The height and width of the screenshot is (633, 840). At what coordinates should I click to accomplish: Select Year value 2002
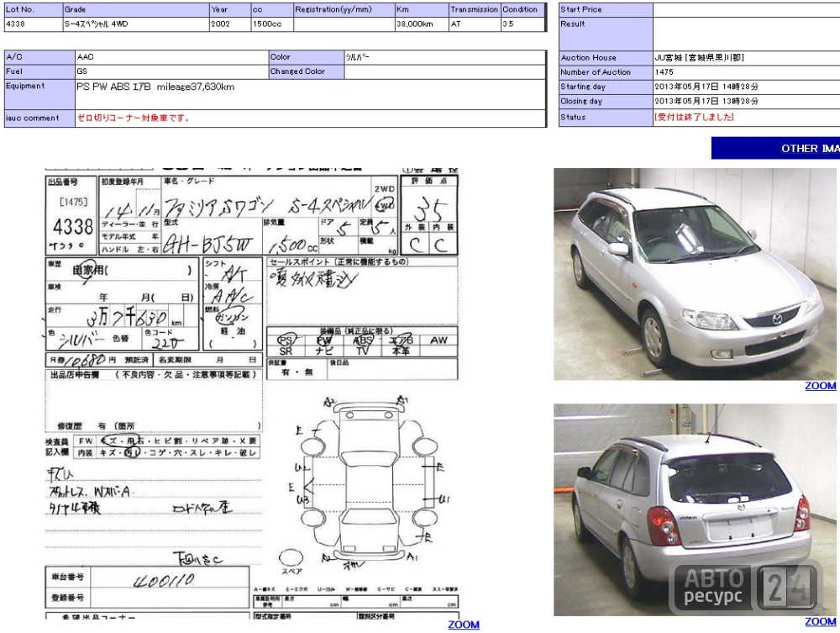[x=220, y=24]
